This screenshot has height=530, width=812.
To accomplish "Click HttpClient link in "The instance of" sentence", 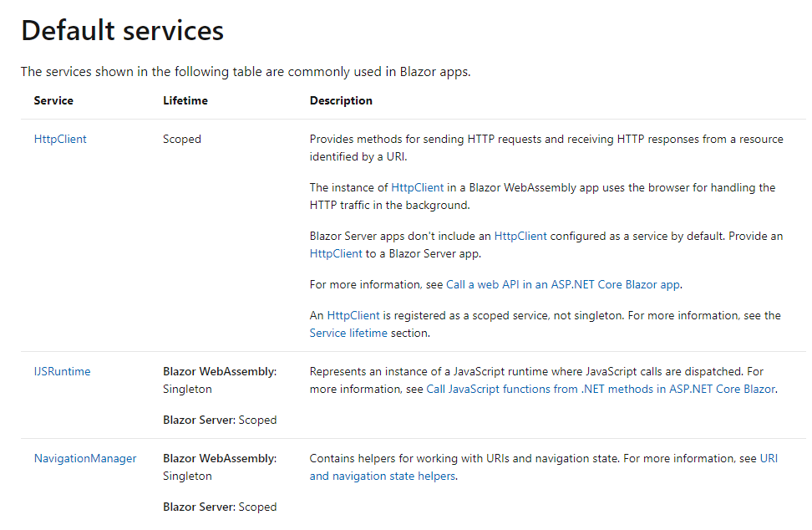I will (418, 188).
